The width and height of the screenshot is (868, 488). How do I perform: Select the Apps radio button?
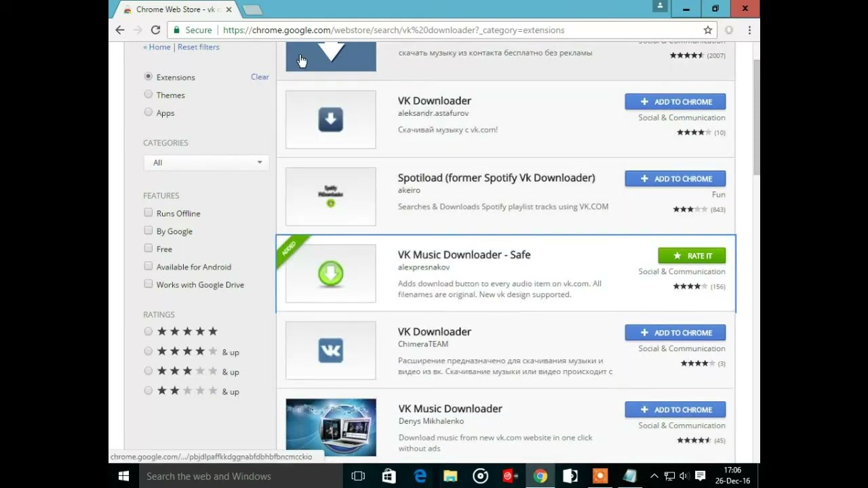(x=148, y=113)
